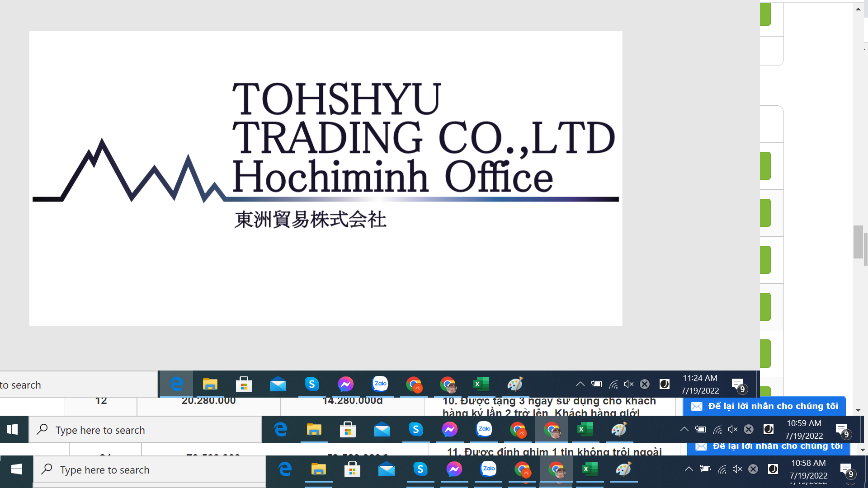Show hidden tray icons in the 10:59 AM taskbar
This screenshot has width=868, height=488.
(684, 429)
